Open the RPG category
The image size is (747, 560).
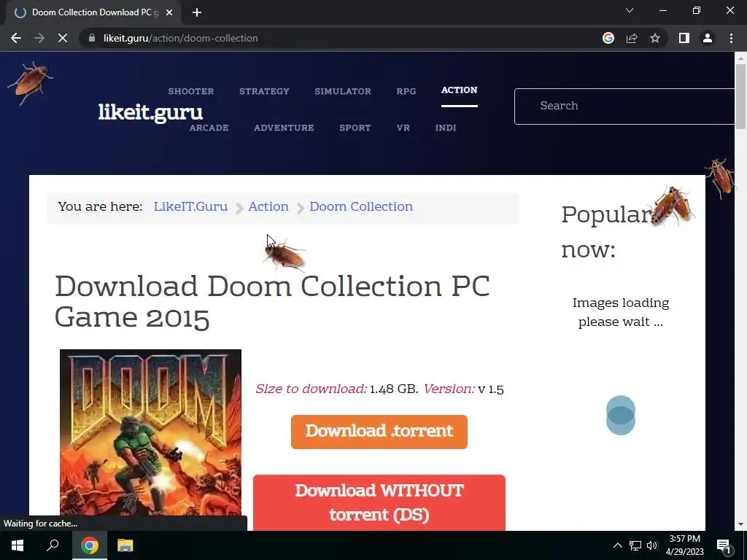click(x=406, y=91)
